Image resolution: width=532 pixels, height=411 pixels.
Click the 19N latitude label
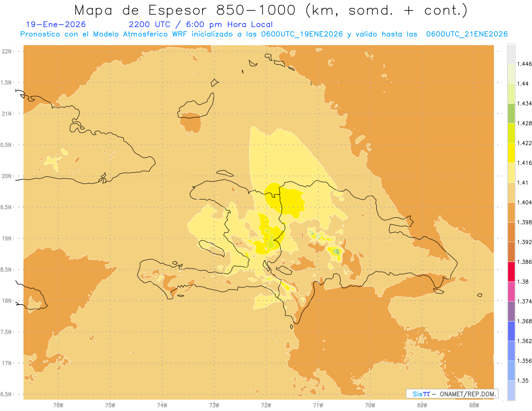point(6,239)
